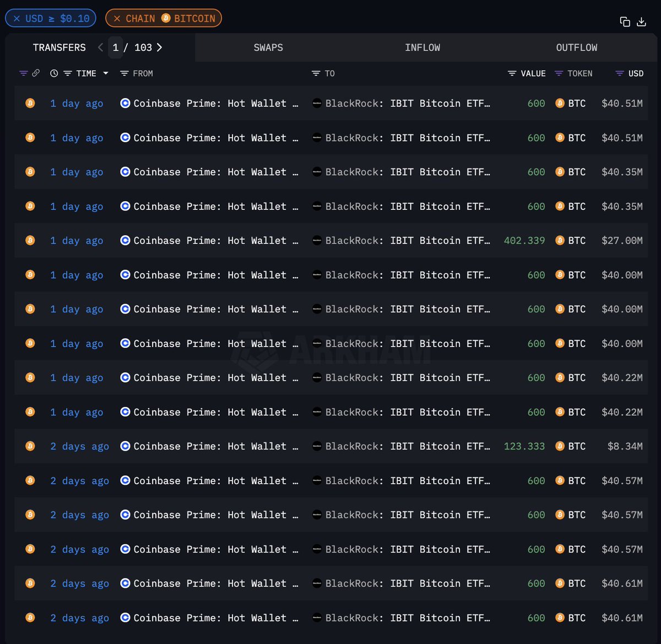Open the TO column filter
The width and height of the screenshot is (661, 644).
[x=316, y=73]
